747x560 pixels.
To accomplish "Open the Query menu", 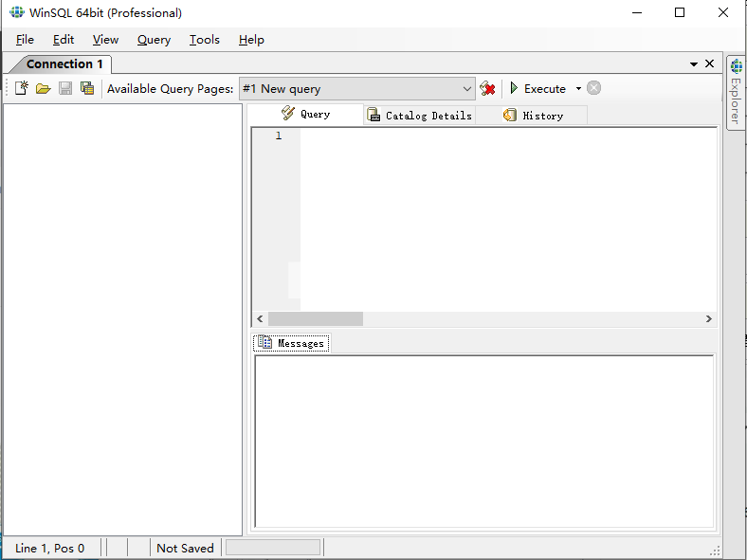I will (154, 40).
